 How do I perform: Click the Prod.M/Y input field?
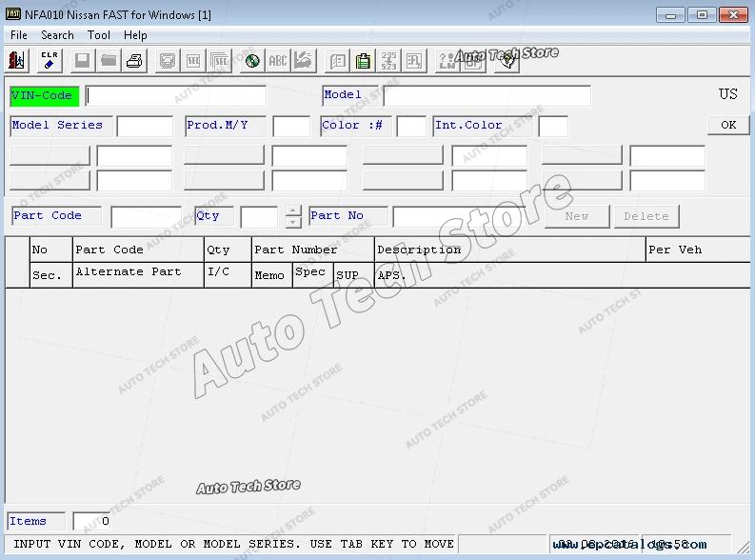tap(291, 126)
